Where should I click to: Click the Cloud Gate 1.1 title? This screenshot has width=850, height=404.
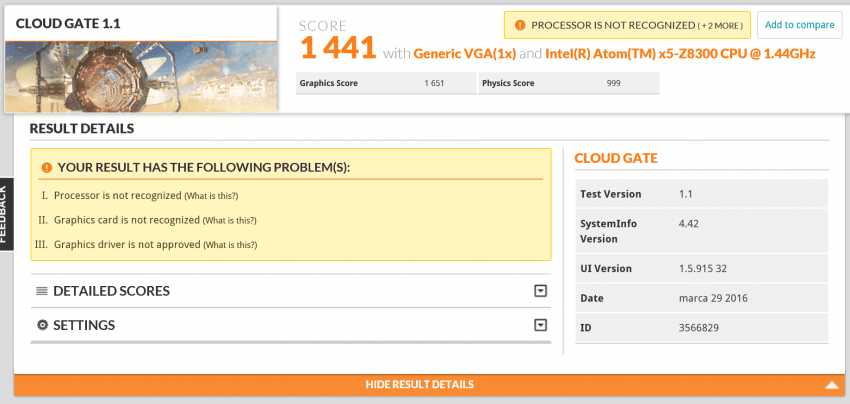(68, 24)
